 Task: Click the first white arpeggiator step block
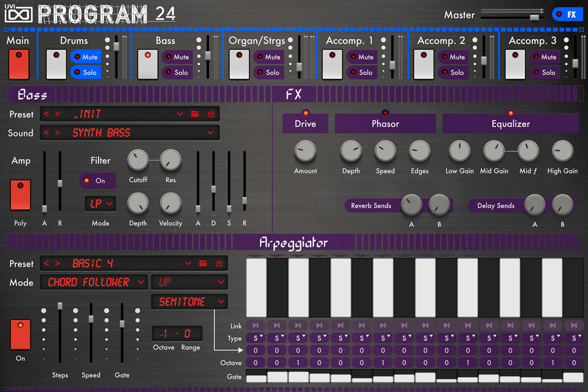click(256, 287)
